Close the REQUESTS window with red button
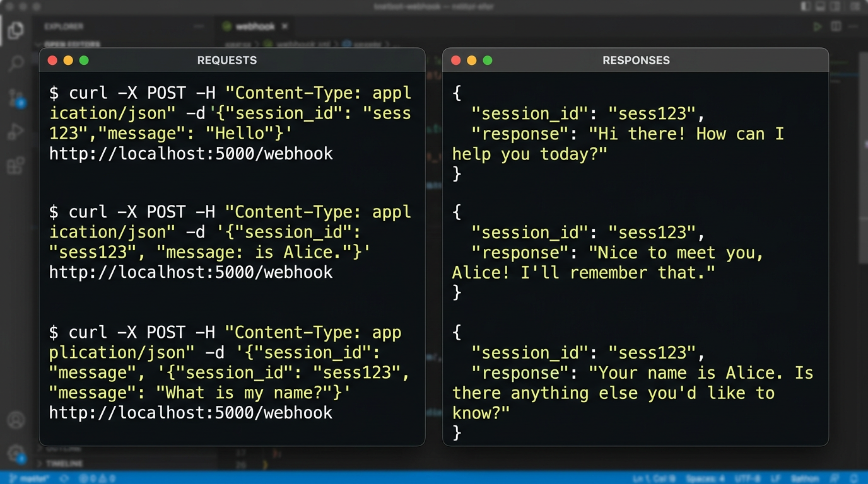This screenshot has width=868, height=484. point(52,60)
